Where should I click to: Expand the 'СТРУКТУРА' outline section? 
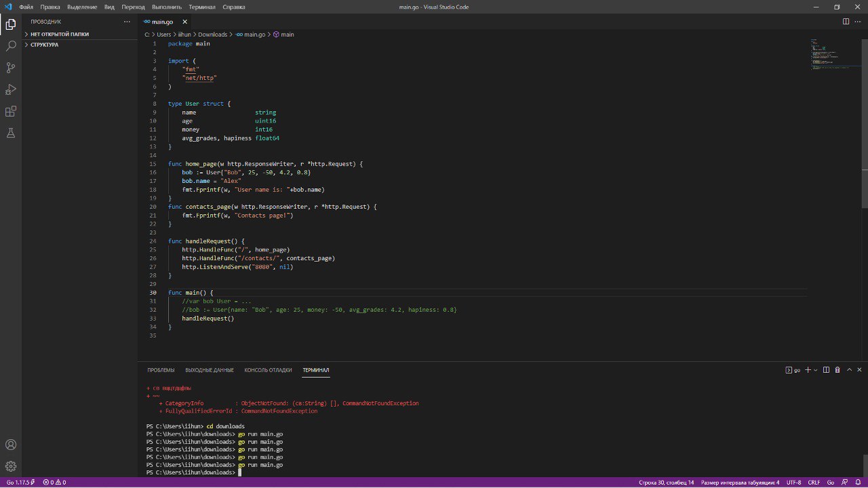point(44,45)
